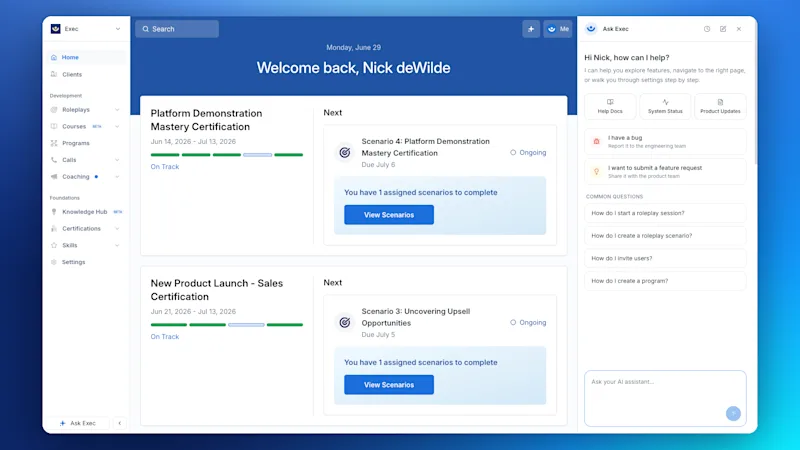Expand the Certifications chevron
The image size is (800, 450).
pos(117,229)
